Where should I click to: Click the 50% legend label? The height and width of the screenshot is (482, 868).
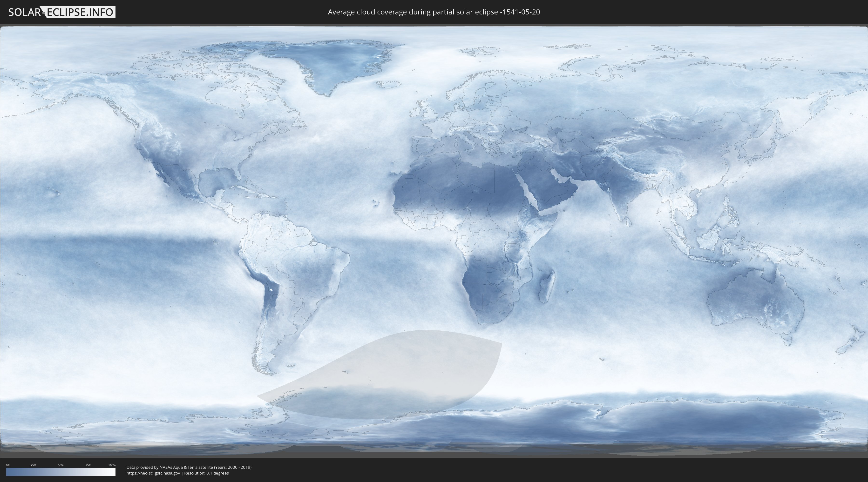pyautogui.click(x=61, y=465)
